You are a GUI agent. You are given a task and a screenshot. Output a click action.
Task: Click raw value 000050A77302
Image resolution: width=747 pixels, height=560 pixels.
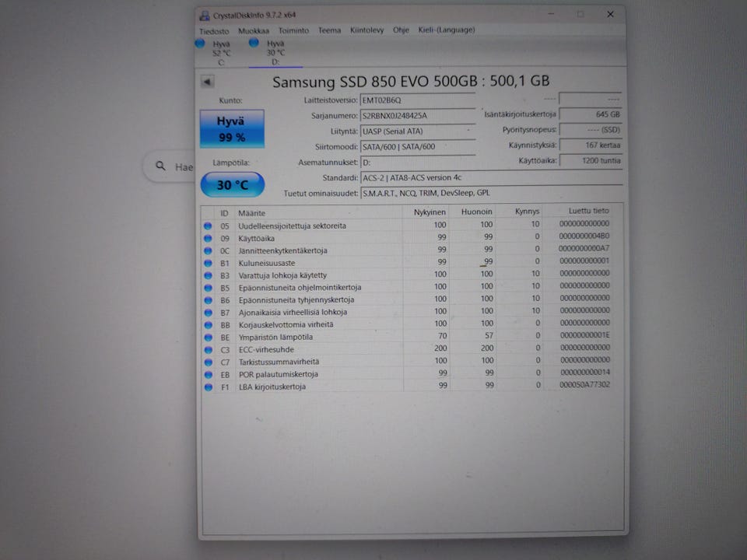584,385
